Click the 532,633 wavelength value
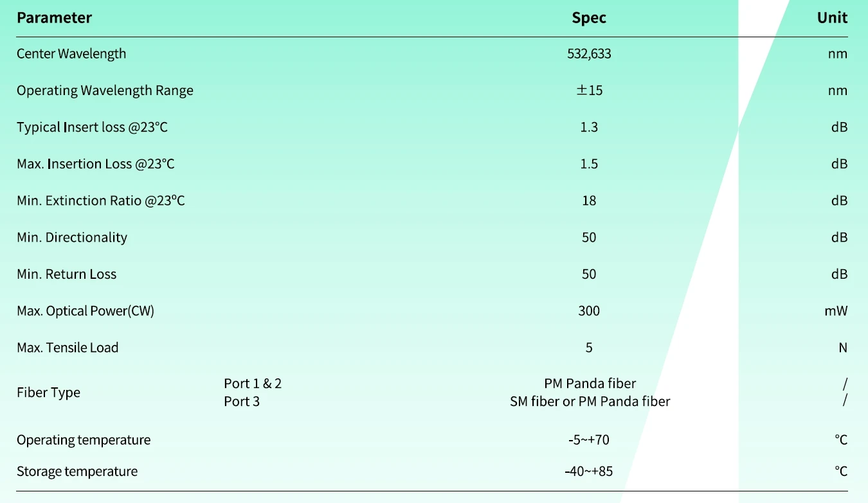The image size is (868, 503). [x=589, y=54]
